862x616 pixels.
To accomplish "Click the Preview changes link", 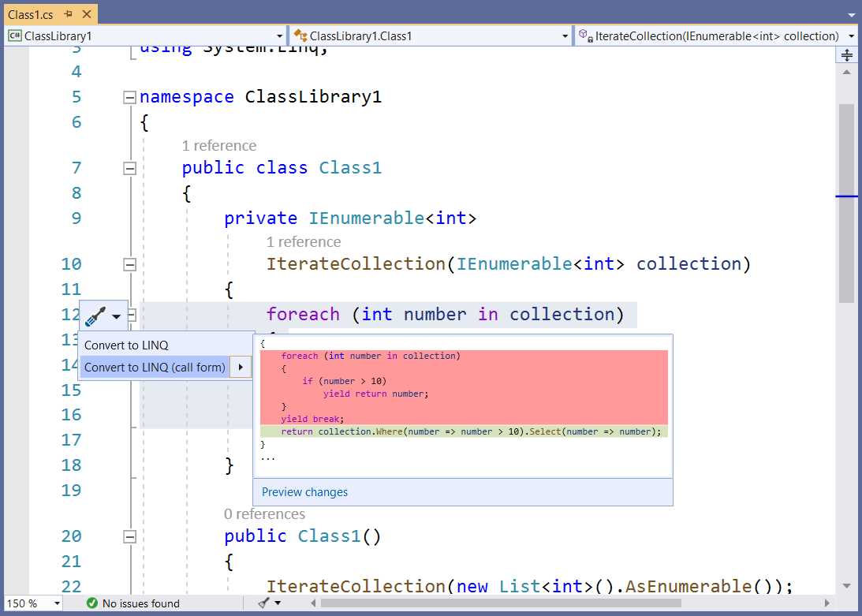I will pos(304,491).
